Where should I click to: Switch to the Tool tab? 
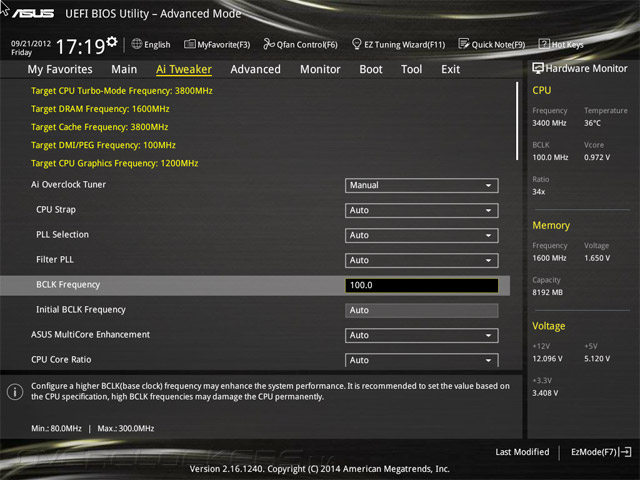[x=411, y=69]
